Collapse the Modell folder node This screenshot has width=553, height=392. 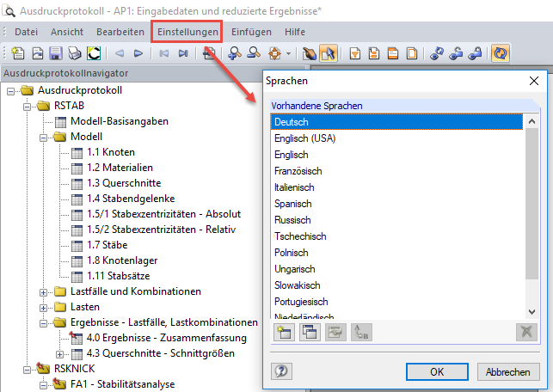tap(43, 138)
